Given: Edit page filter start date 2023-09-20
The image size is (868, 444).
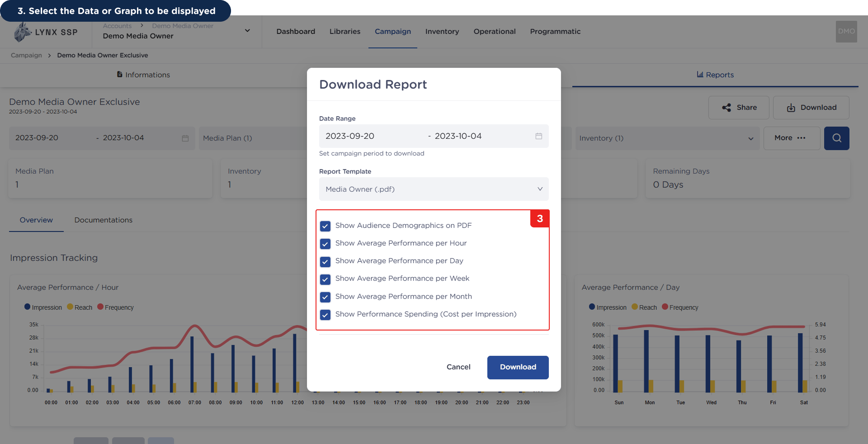Looking at the screenshot, I should point(37,138).
